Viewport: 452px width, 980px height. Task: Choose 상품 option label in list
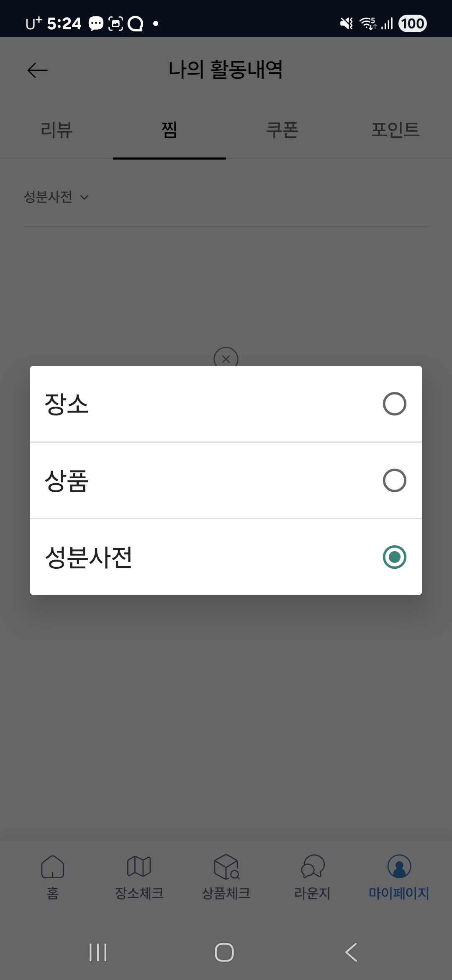(x=67, y=480)
